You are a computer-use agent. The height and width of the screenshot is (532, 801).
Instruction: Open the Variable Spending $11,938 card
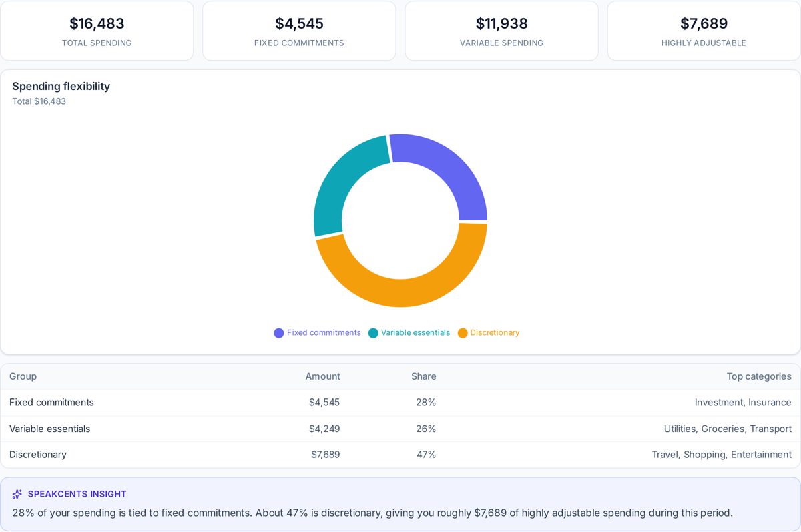click(x=501, y=31)
